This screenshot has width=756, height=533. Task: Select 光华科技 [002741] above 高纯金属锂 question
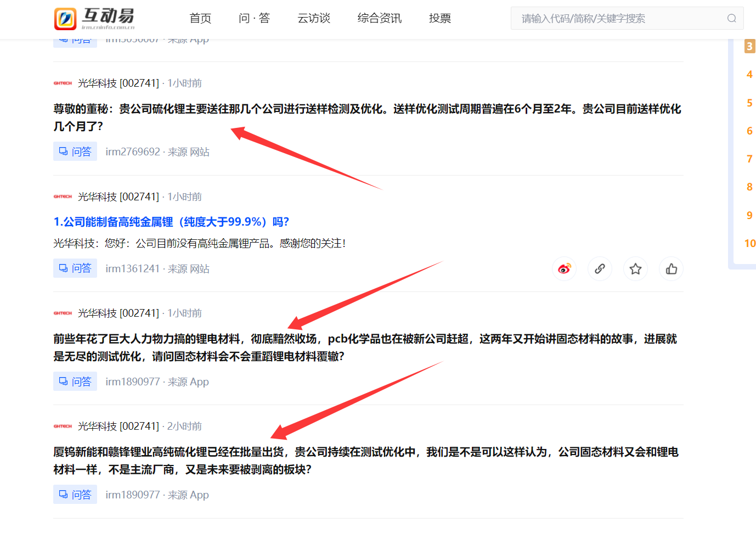click(x=119, y=197)
